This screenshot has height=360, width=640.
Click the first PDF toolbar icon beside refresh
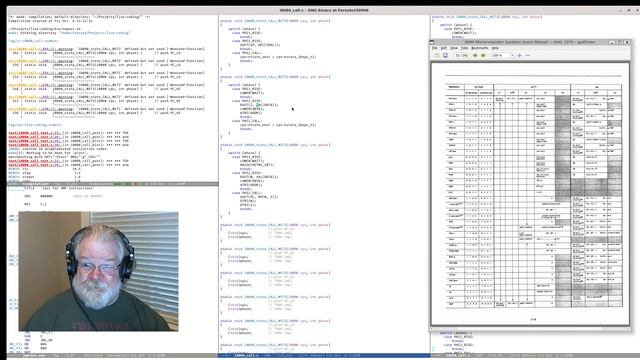coord(437,55)
